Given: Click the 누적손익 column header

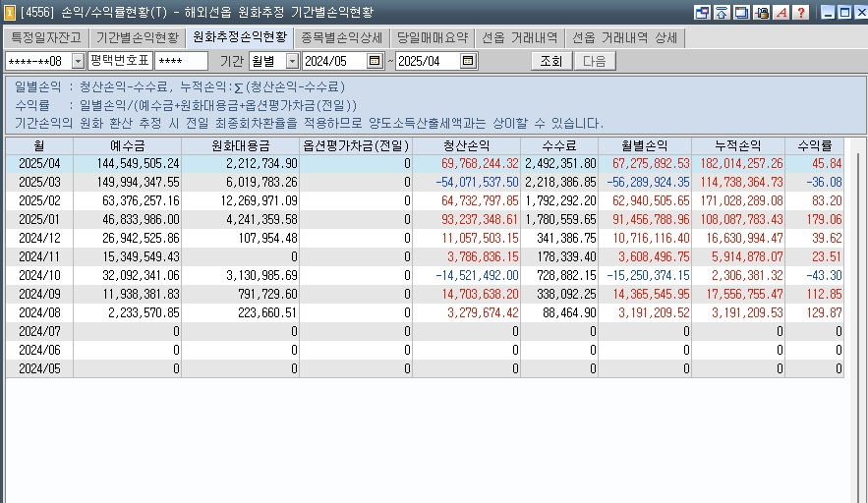Looking at the screenshot, I should point(738,145).
